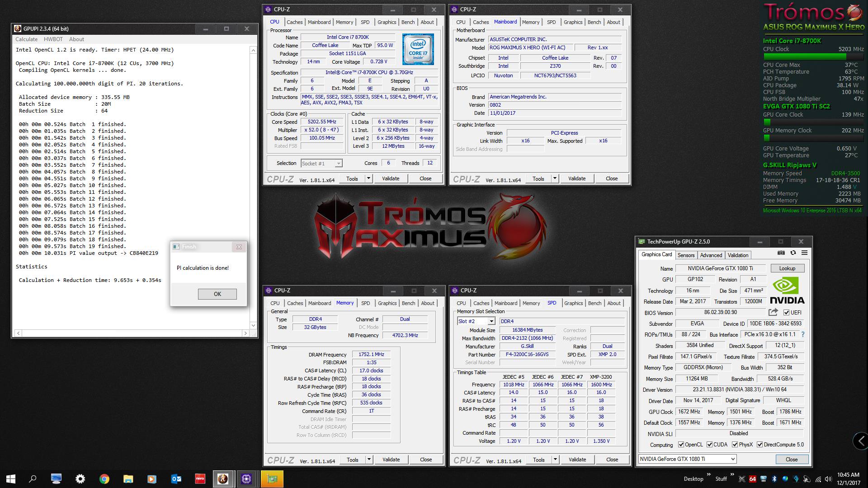Click the BIOS export share icon in GPU-Z
Image resolution: width=868 pixels, height=488 pixels.
[x=773, y=312]
